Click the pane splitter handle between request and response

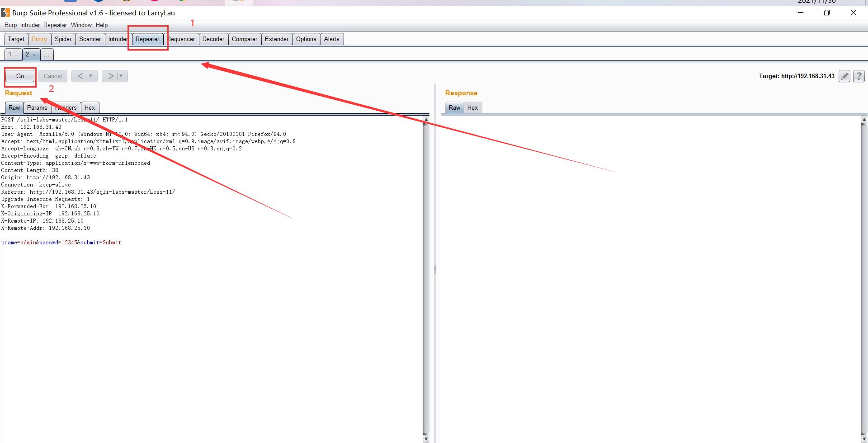pos(435,270)
